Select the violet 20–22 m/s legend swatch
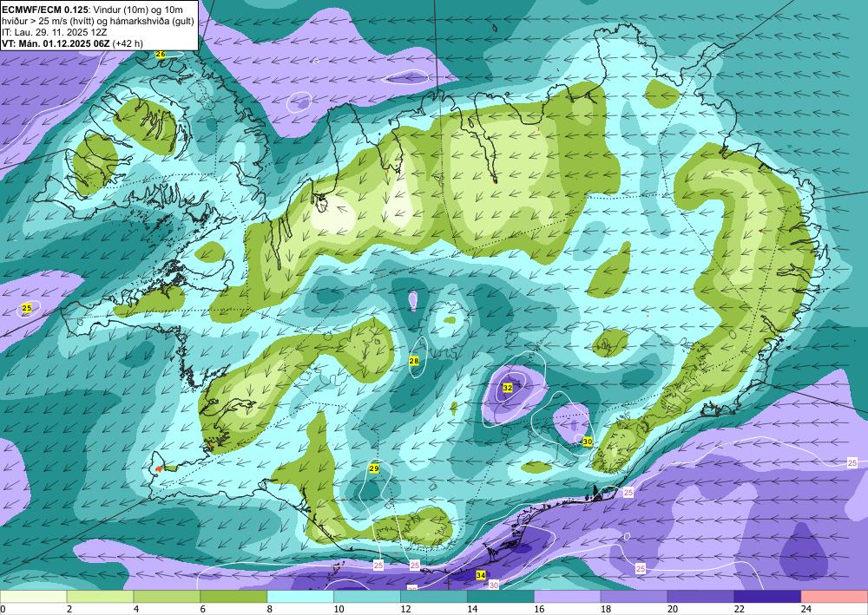The height and width of the screenshot is (615, 868). 700,597
